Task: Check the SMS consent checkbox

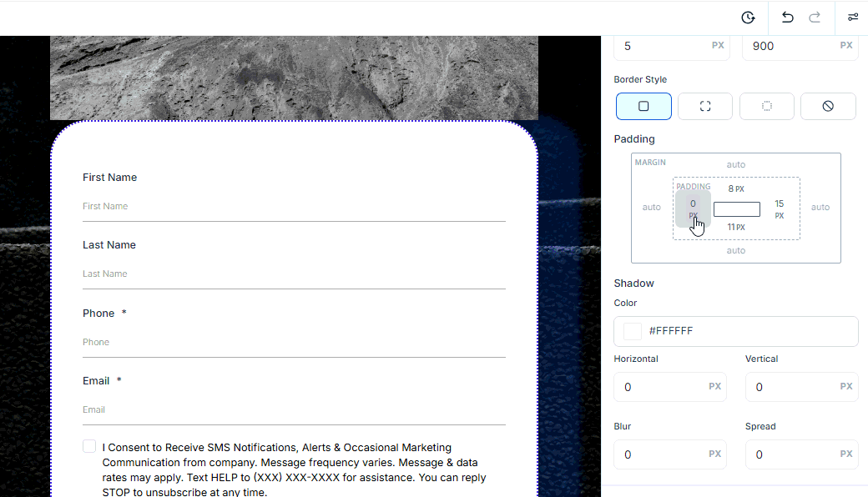Action: 89,447
